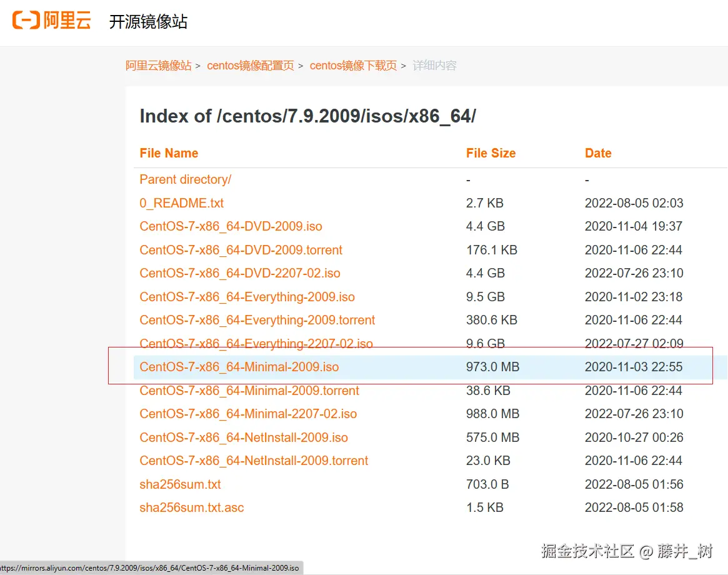The height and width of the screenshot is (575, 728).
Task: Click the Index of /centos/7.9.2009/isos/x86_64/ heading
Action: (308, 116)
